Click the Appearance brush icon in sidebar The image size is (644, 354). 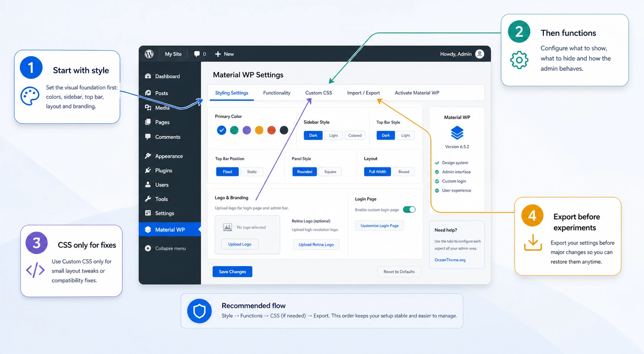pyautogui.click(x=148, y=156)
